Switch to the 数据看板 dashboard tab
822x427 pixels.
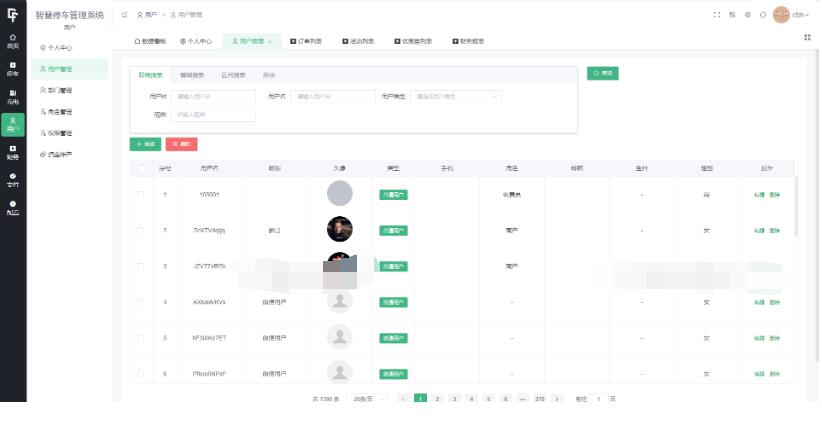click(150, 41)
